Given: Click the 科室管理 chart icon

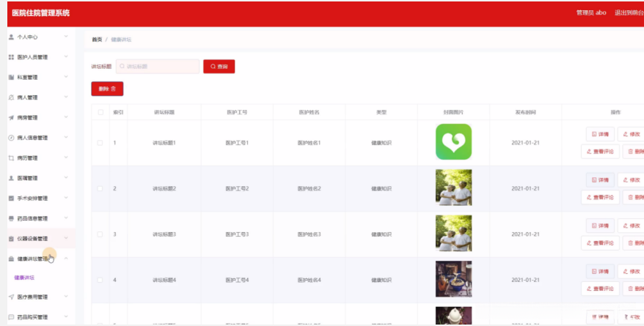Looking at the screenshot, I should pyautogui.click(x=11, y=77).
